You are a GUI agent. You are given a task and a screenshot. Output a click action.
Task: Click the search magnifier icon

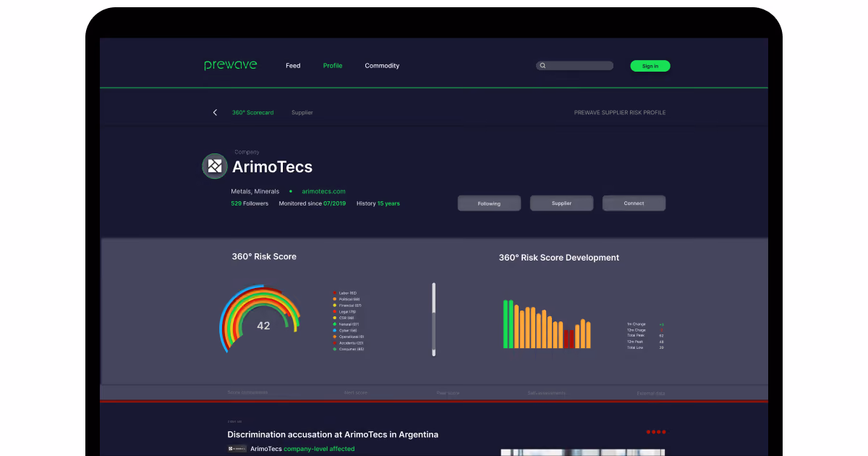542,66
